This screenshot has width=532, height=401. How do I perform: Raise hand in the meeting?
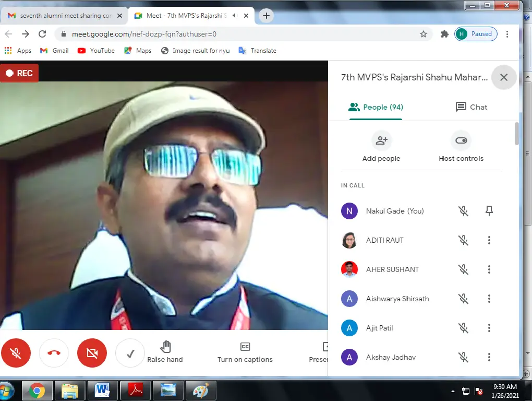click(x=165, y=352)
